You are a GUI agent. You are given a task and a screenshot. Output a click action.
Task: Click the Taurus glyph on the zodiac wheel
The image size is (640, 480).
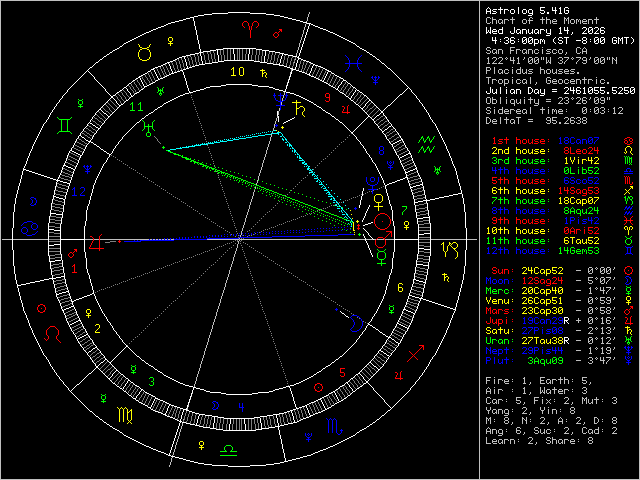[144, 53]
